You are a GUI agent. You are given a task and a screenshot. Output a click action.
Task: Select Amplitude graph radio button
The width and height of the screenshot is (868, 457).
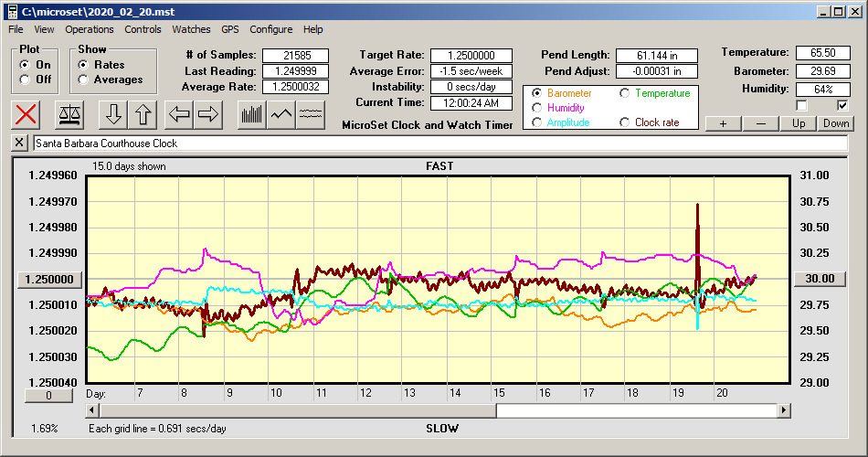click(x=536, y=122)
